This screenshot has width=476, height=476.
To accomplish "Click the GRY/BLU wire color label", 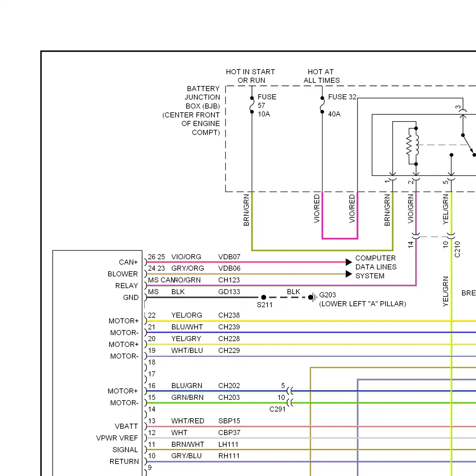I will tap(186, 456).
